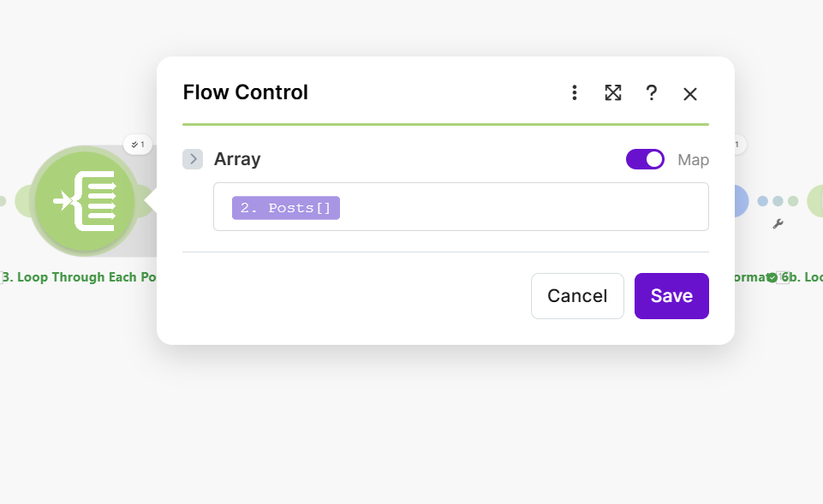This screenshot has width=823, height=504.
Task: Click the green checkmark status icon
Action: 772,277
